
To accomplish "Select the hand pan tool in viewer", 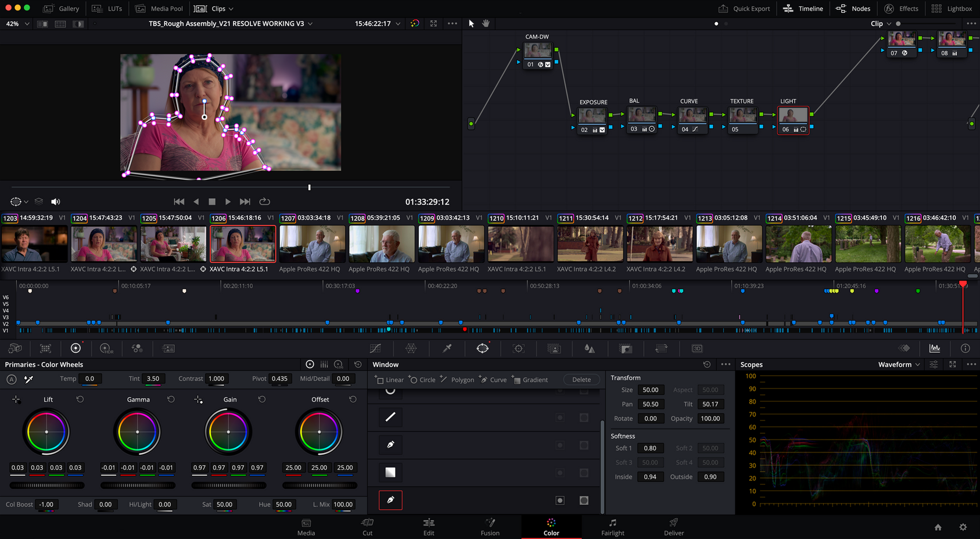I will click(486, 23).
